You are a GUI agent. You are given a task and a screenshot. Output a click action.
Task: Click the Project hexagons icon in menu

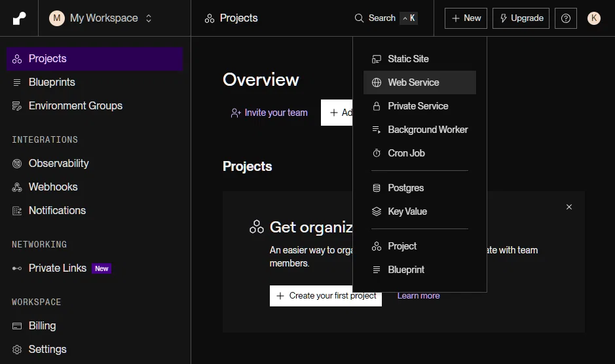[377, 246]
